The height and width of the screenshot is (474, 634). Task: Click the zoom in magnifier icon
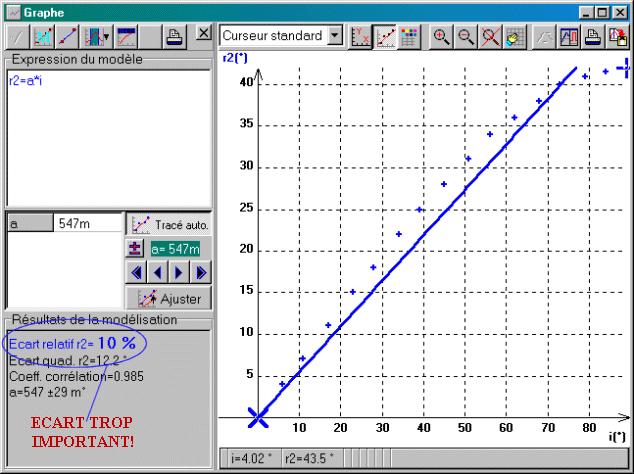click(x=441, y=36)
